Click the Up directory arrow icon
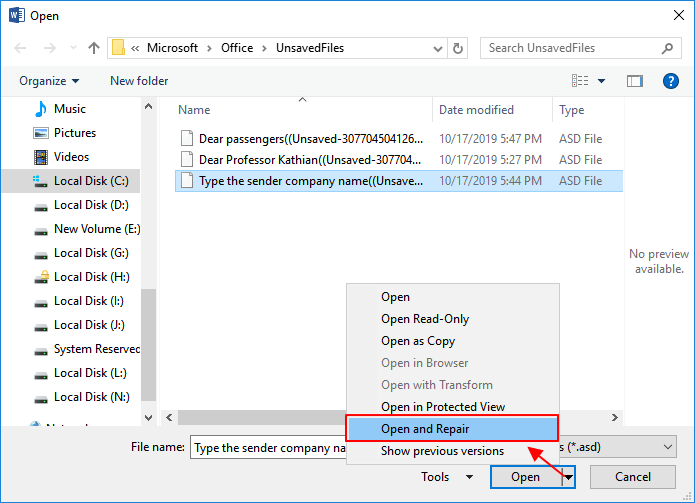Image resolution: width=695 pixels, height=503 pixels. 94,48
